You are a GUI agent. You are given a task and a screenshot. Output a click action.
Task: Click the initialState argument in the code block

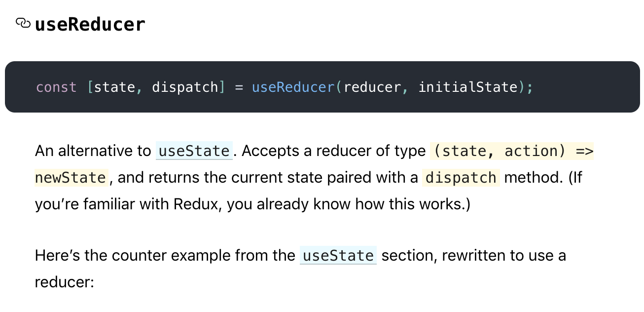click(467, 87)
